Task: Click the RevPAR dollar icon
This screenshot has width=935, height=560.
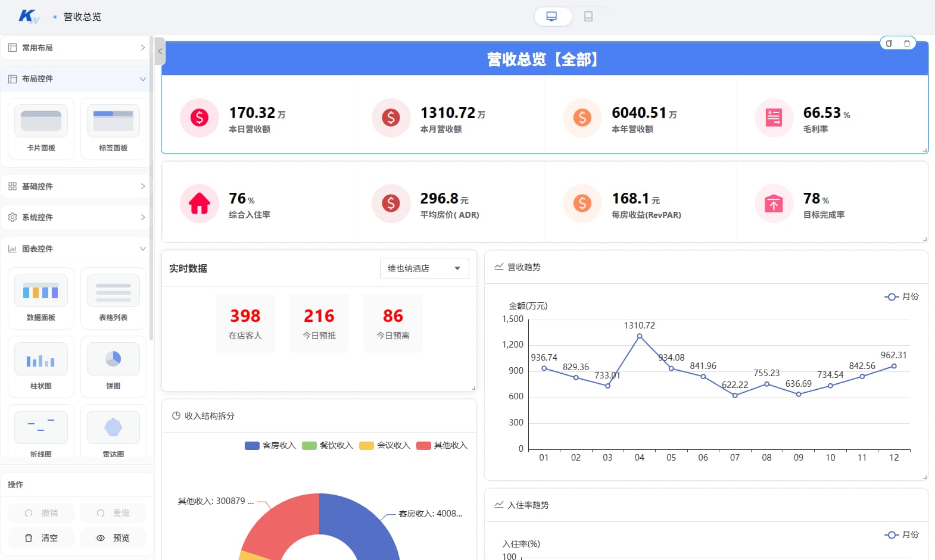Action: 582,204
